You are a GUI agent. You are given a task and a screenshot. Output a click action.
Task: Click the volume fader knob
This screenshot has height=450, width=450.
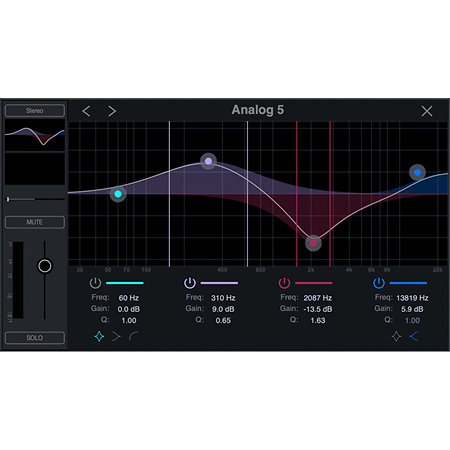[45, 266]
